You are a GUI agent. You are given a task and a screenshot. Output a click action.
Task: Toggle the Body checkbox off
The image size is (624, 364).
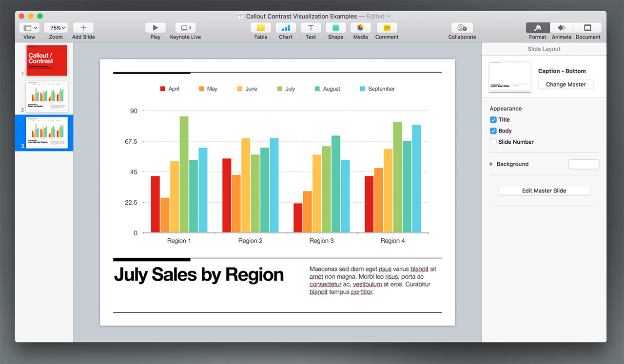[x=493, y=131]
